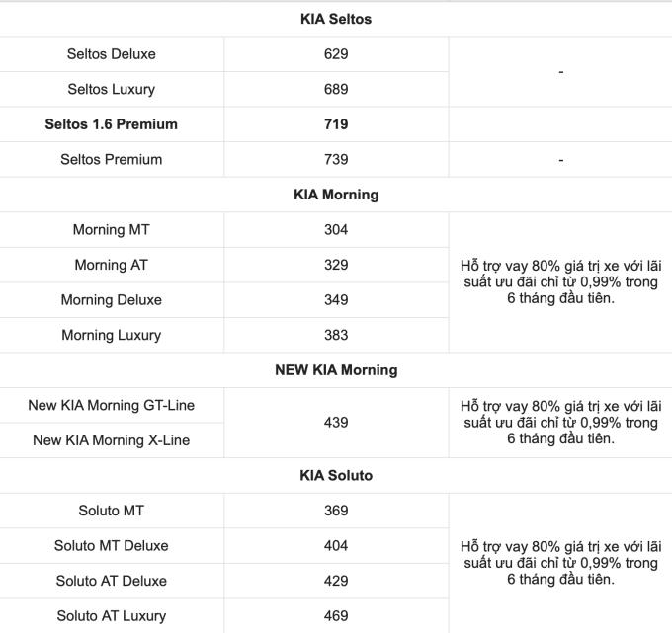
Task: Select the Morning Deluxe price 349
Action: click(x=336, y=299)
